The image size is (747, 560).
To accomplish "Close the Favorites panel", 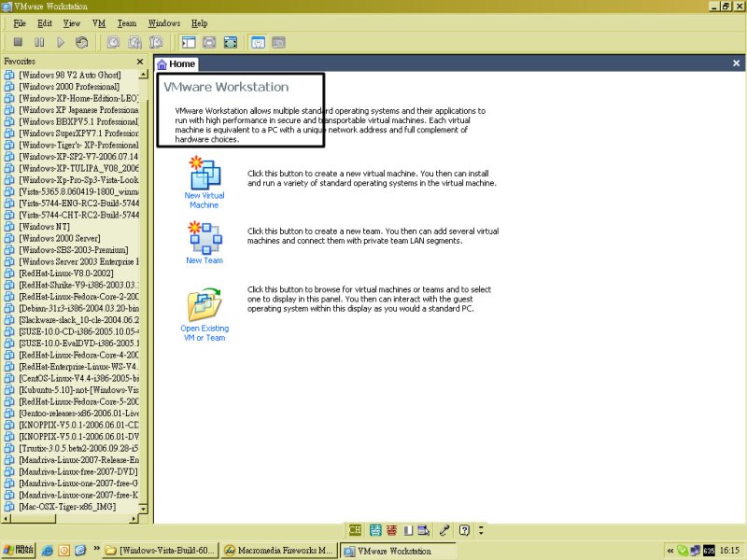I will coord(140,62).
